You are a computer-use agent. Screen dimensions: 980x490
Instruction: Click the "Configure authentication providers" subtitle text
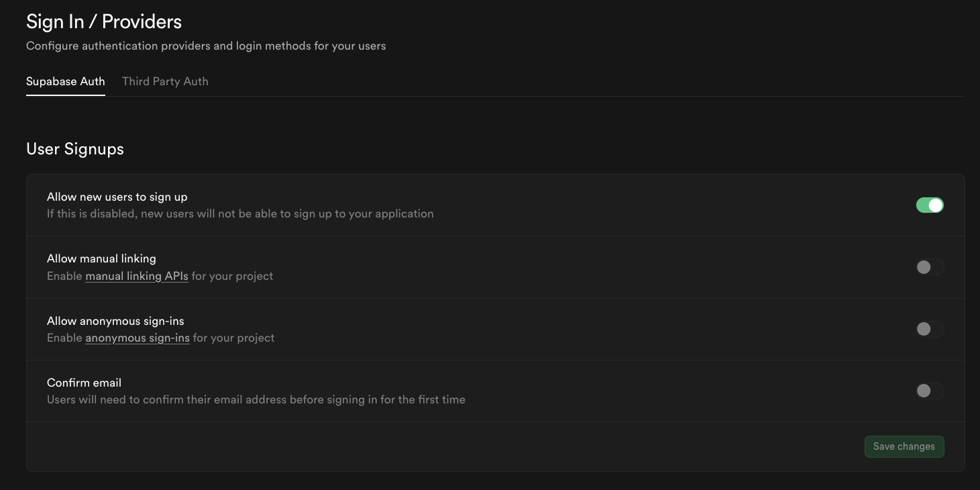pyautogui.click(x=206, y=46)
